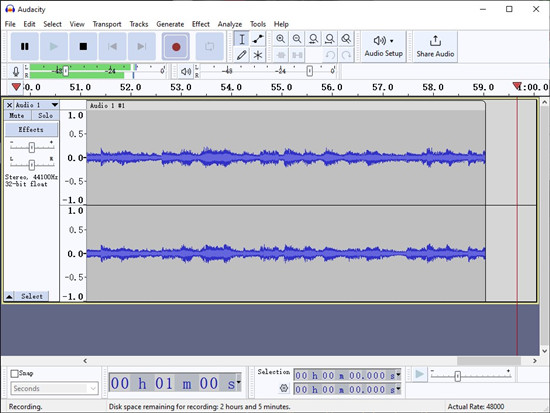Open the Effect menu
Image resolution: width=550 pixels, height=413 pixels.
(201, 24)
